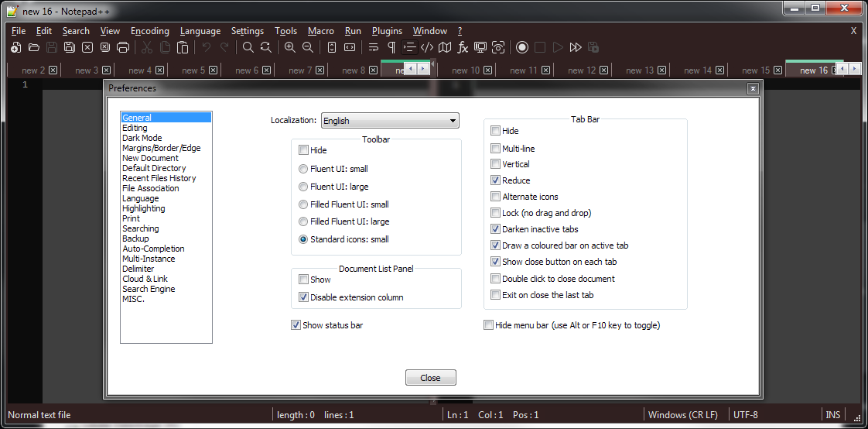
Task: Open the Plugins menu
Action: (x=387, y=31)
